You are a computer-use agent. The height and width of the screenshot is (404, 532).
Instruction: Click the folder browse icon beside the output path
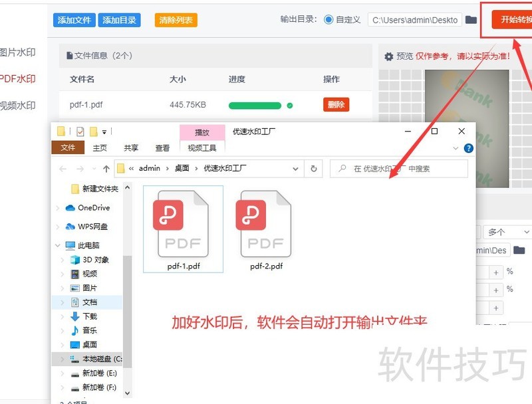(470, 19)
